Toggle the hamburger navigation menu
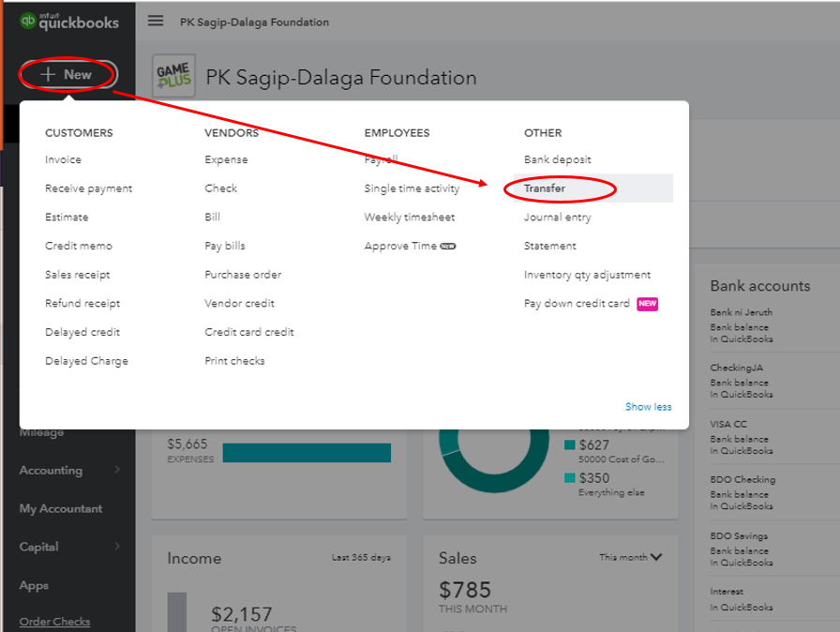The width and height of the screenshot is (840, 632). [156, 21]
